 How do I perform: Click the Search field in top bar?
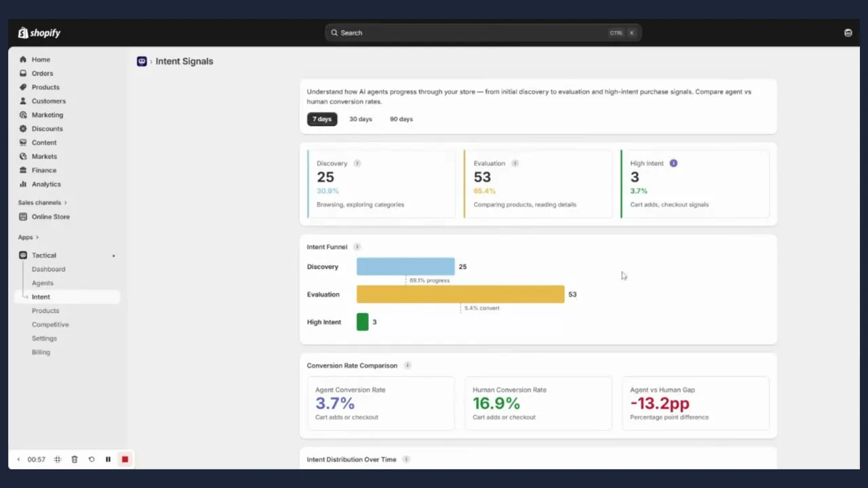483,33
